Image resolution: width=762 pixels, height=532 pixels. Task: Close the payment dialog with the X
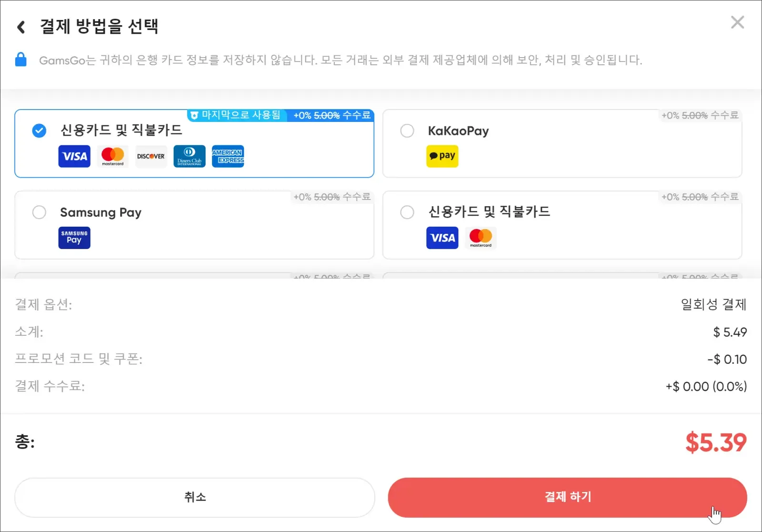click(x=737, y=22)
